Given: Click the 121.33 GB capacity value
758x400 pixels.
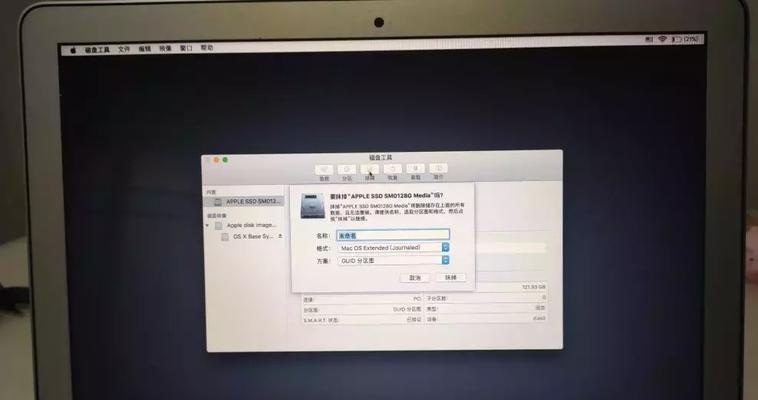Looking at the screenshot, I should [534, 287].
